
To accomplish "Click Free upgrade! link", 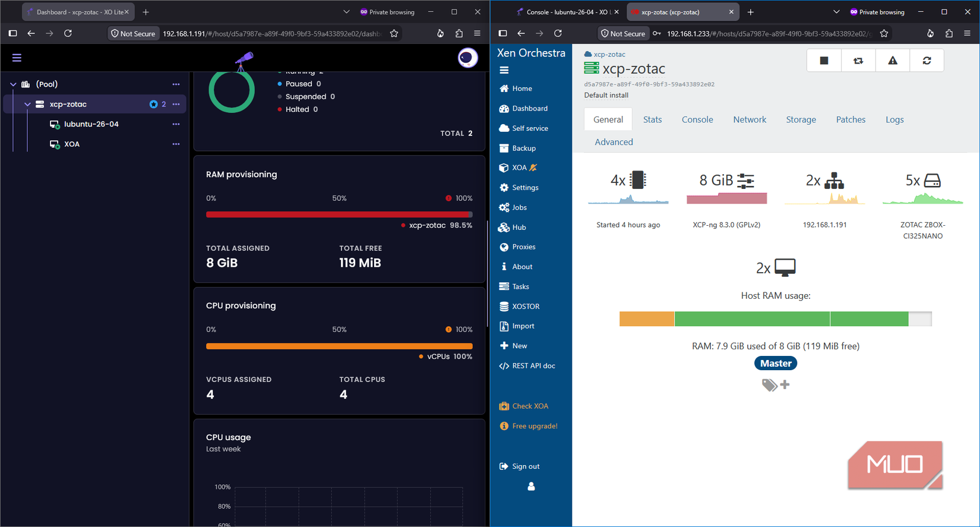I will point(529,426).
